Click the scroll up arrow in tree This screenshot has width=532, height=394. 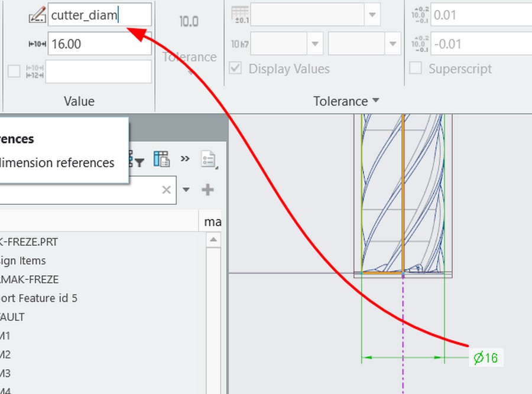pyautogui.click(x=213, y=240)
